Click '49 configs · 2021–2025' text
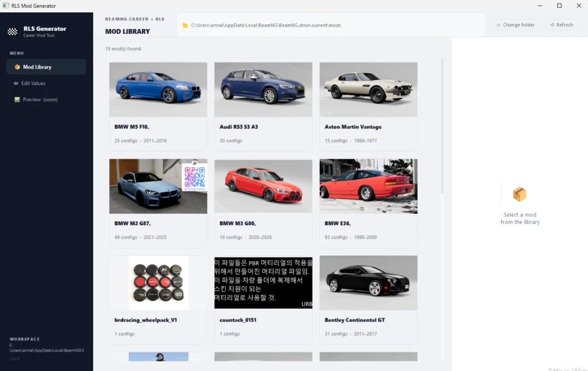 pyautogui.click(x=140, y=237)
